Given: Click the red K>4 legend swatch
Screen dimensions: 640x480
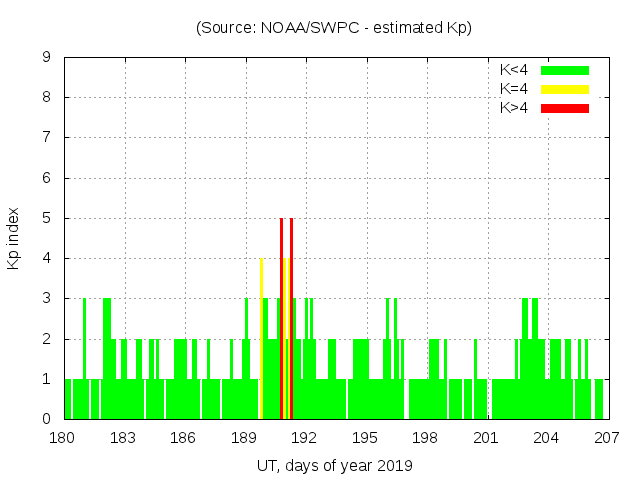Looking at the screenshot, I should click(x=565, y=108).
